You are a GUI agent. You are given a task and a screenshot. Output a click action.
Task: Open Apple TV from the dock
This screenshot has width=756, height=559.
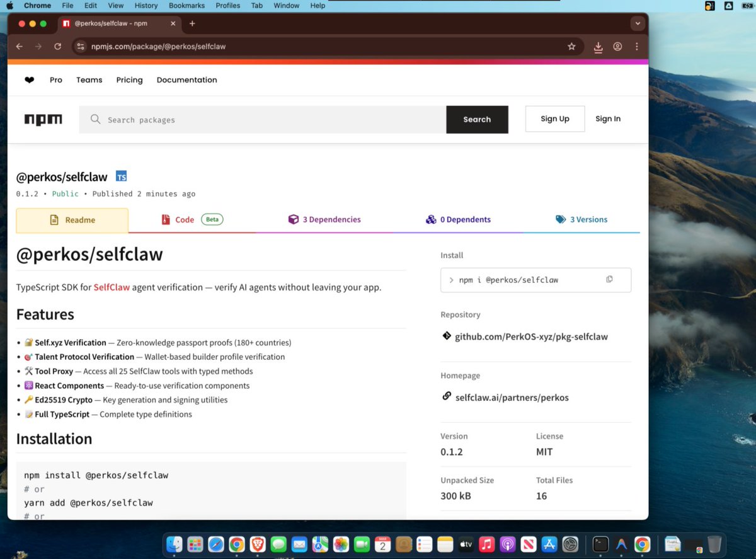466,544
